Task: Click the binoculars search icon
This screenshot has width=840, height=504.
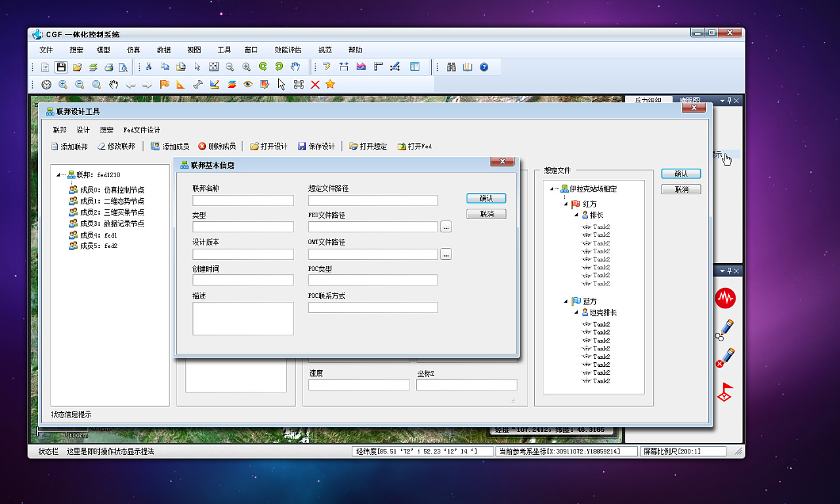Action: tap(451, 67)
